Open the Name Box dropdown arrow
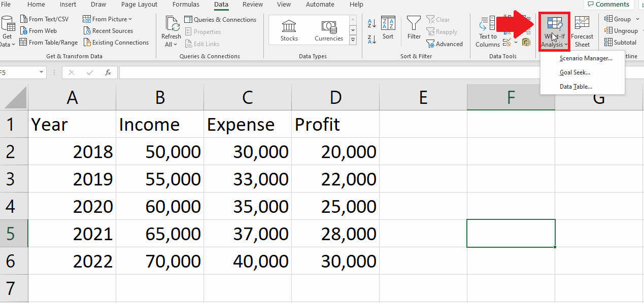644x303 pixels. (x=42, y=72)
